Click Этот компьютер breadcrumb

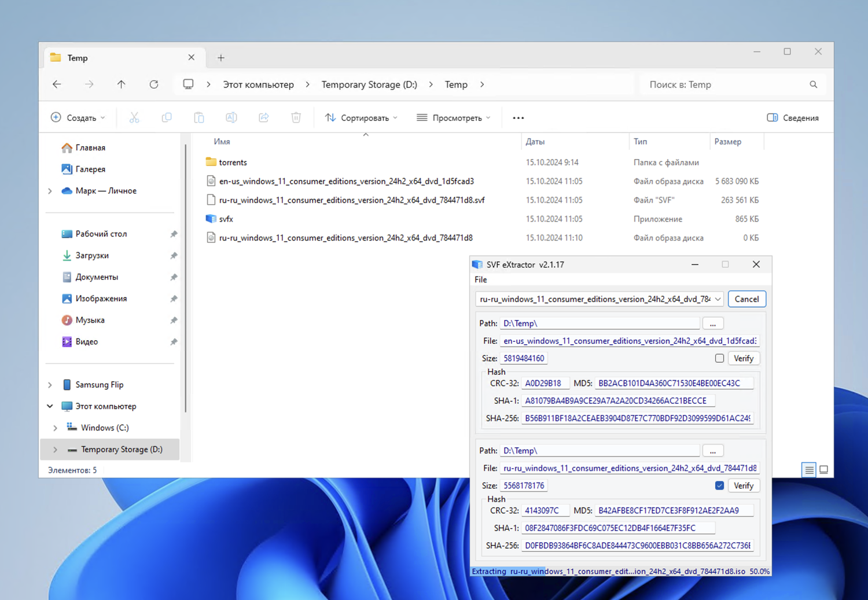259,84
